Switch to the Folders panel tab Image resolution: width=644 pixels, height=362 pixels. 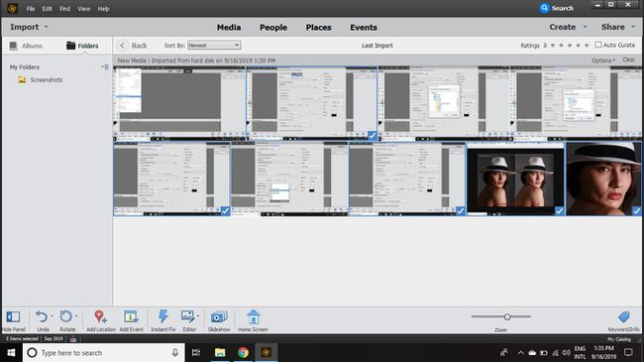tap(82, 46)
